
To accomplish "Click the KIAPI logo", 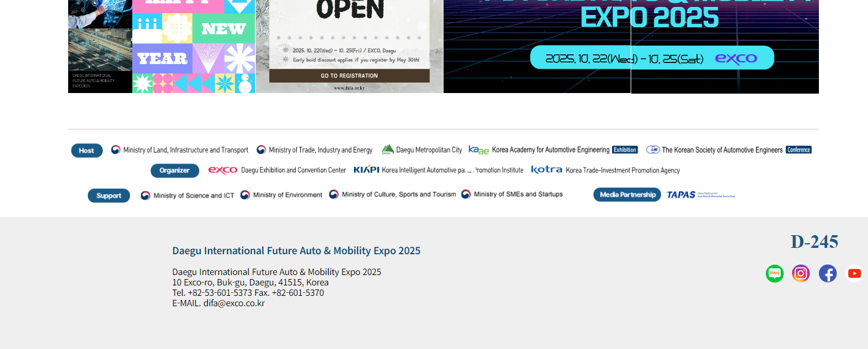I will click(x=366, y=170).
